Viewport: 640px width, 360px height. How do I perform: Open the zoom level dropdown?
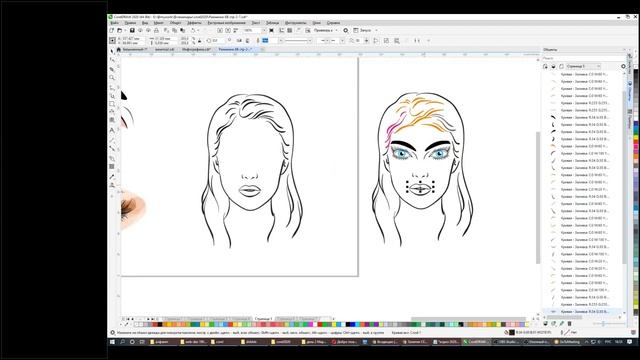click(264, 30)
